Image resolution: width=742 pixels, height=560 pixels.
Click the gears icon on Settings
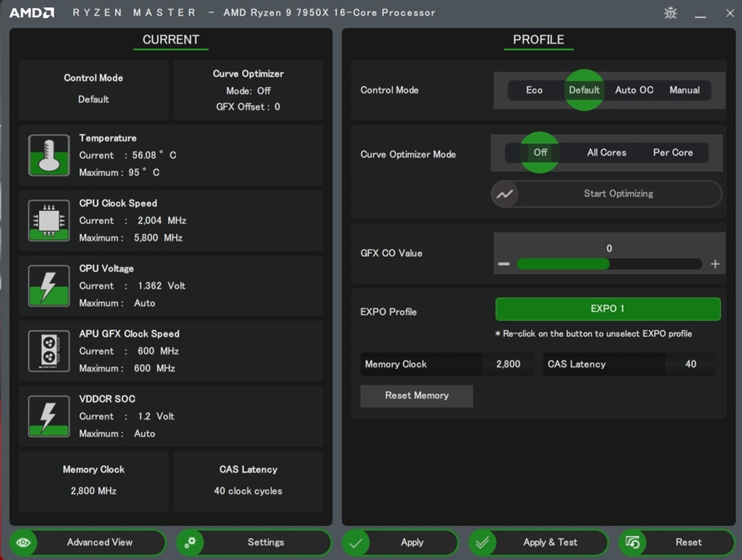[191, 542]
